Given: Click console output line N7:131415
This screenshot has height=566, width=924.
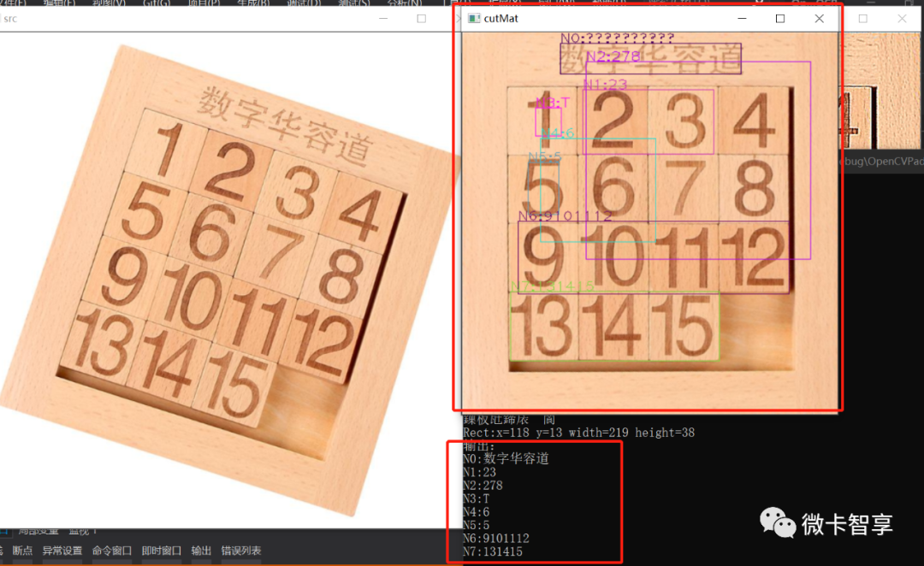Looking at the screenshot, I should tap(493, 551).
